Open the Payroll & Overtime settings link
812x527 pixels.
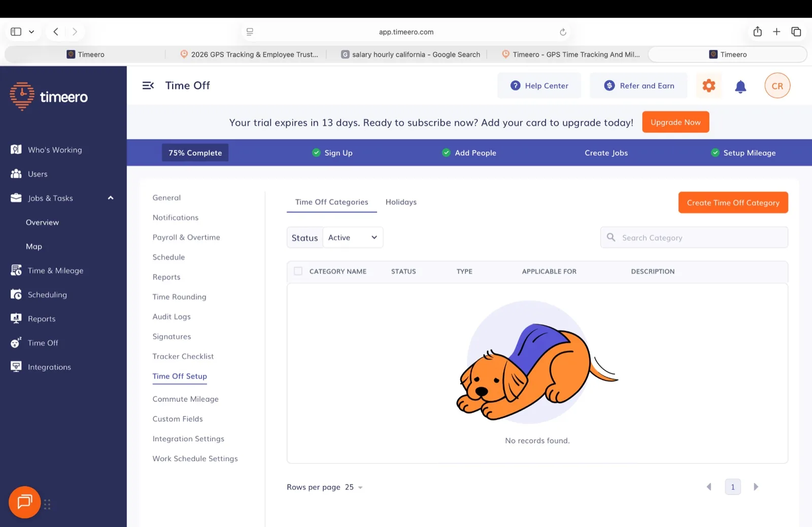coord(186,237)
